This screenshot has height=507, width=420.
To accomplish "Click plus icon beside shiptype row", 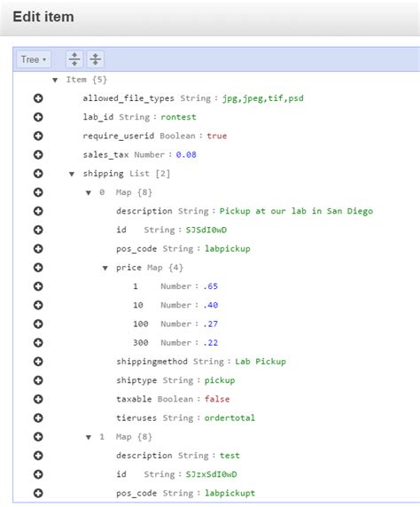I will [38, 380].
